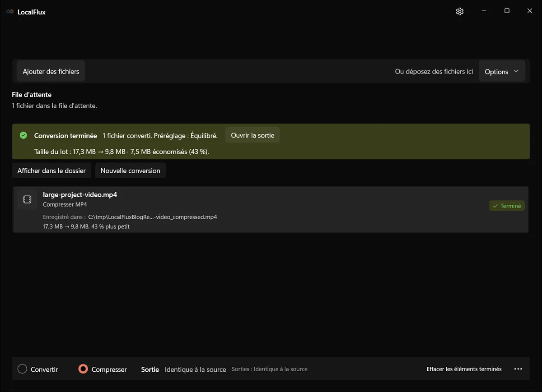
Task: Click 'Sorties : Identique à la source' text
Action: pos(270,369)
